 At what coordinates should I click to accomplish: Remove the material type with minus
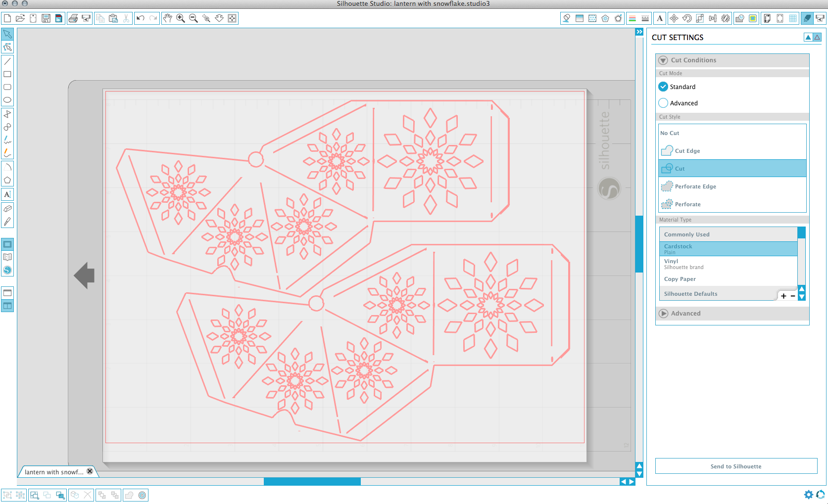793,296
